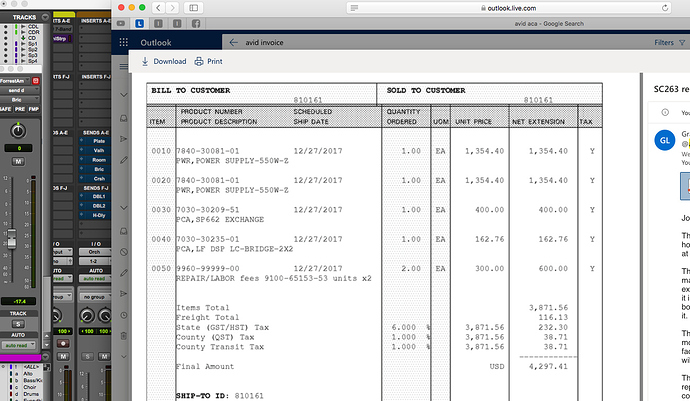Switch to the blue Outlook pinned tab
The width and height of the screenshot is (690, 401).
139,23
